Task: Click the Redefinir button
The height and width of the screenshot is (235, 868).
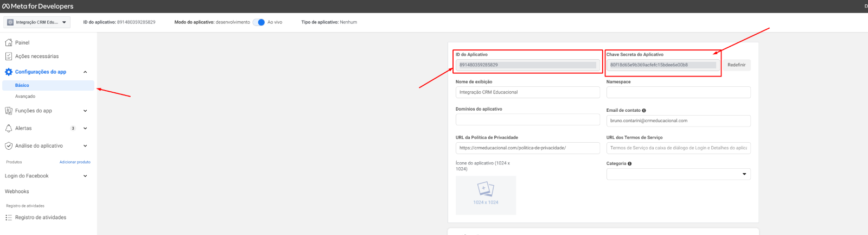Action: pyautogui.click(x=736, y=65)
